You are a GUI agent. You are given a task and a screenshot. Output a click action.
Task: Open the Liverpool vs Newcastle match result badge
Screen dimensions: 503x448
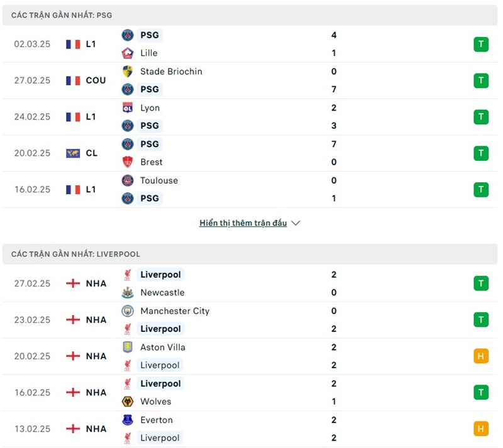click(481, 283)
